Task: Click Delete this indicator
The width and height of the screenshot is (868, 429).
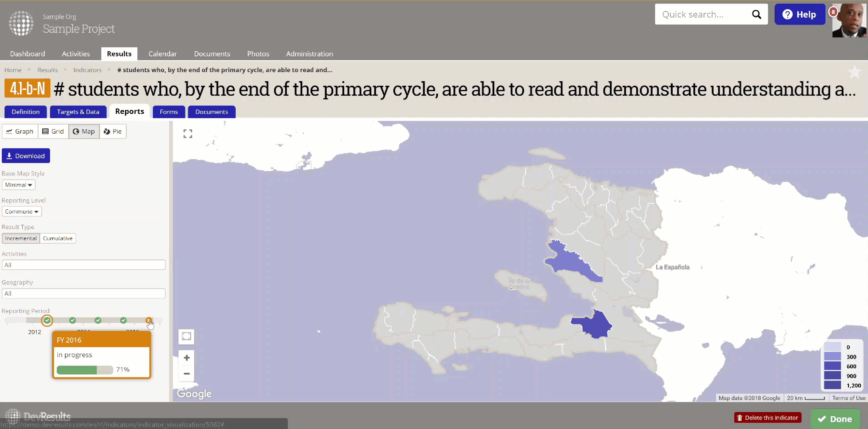Action: click(x=768, y=417)
